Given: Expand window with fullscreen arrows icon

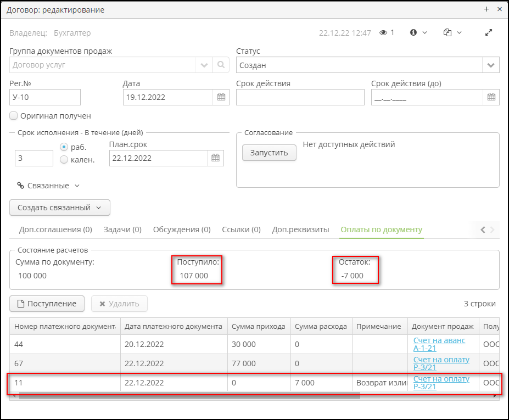Looking at the screenshot, I should [x=489, y=32].
